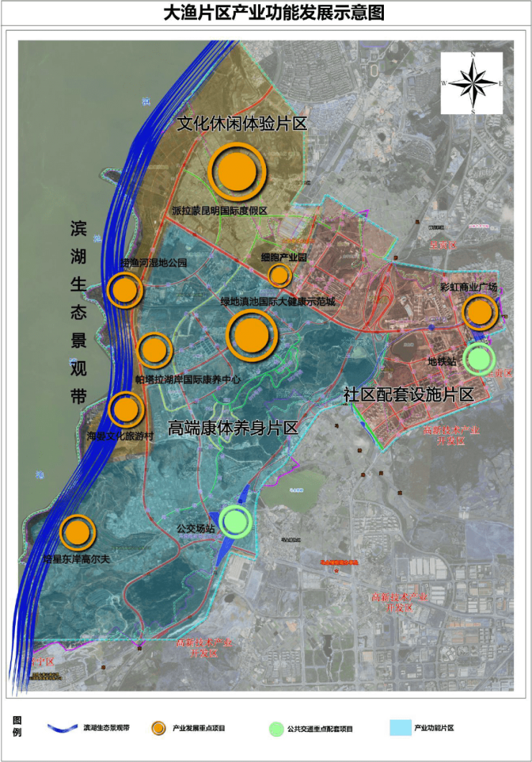Select the orange 产业发展重点项目 legend icon
Image resolution: width=532 pixels, height=762 pixels.
(x=160, y=727)
